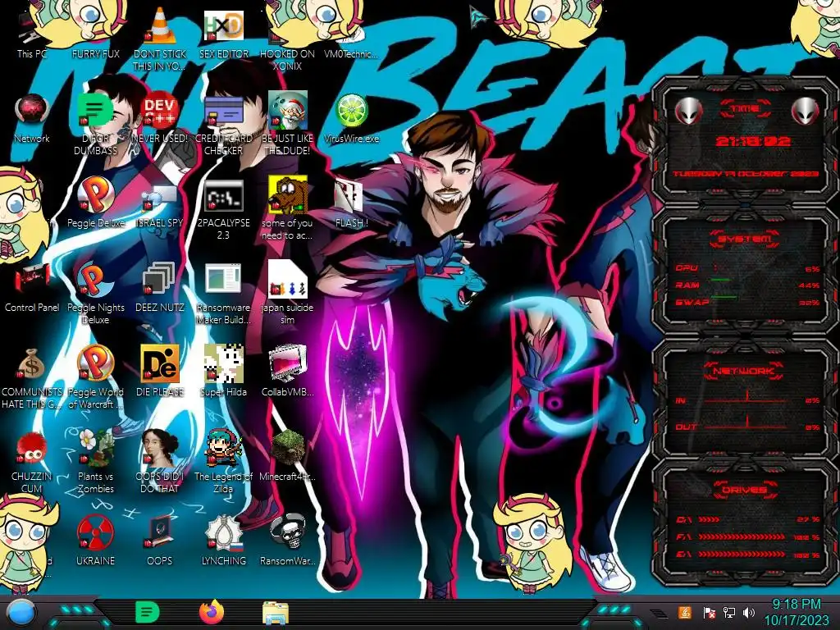840x630 pixels.
Task: Open the network status tray icon
Action: [729, 612]
